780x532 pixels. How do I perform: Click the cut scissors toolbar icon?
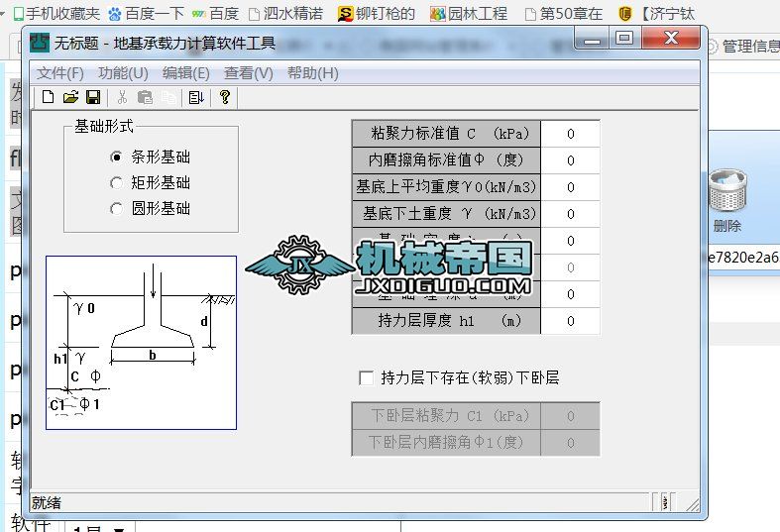122,97
